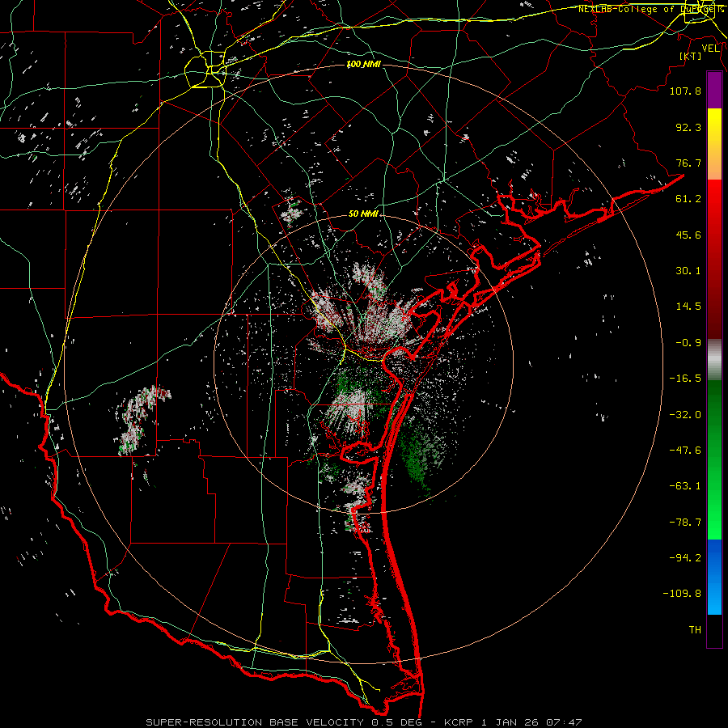Click the yellow-orange segment of the color bar
Image resolution: width=728 pixels, height=728 pixels.
pyautogui.click(x=714, y=144)
